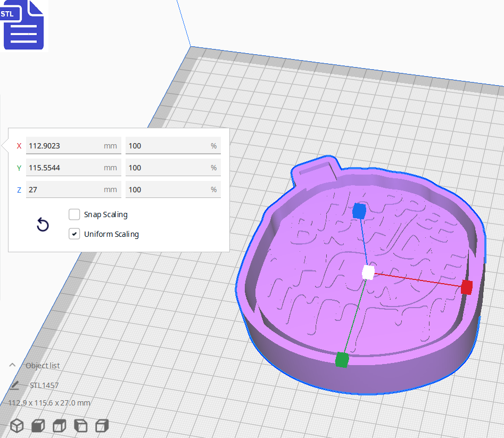Switch to the 3D perspective view cube
Screen dimensions: 504x438
point(17,426)
